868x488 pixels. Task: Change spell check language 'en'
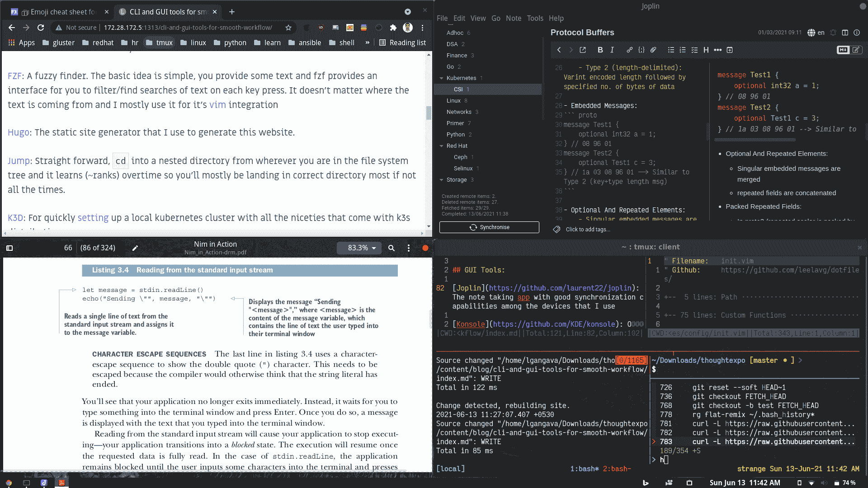click(816, 33)
